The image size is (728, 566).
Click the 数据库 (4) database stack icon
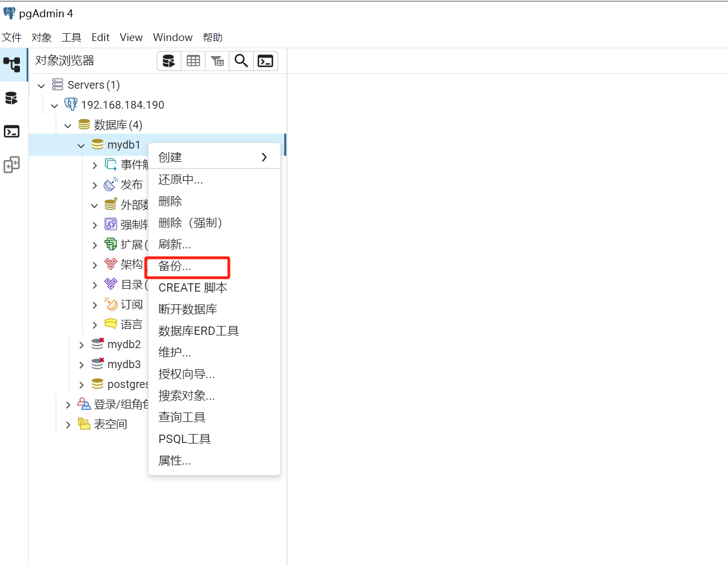point(84,125)
